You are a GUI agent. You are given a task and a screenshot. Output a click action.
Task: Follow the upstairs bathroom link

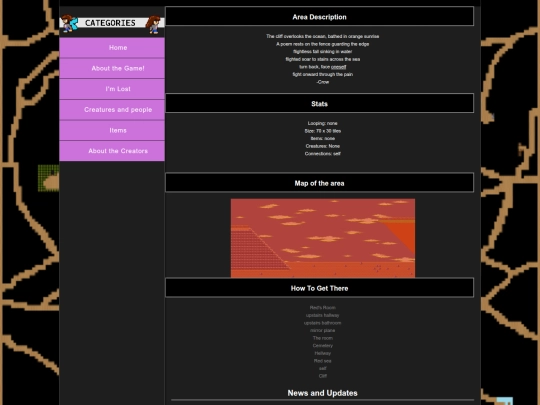coord(323,323)
